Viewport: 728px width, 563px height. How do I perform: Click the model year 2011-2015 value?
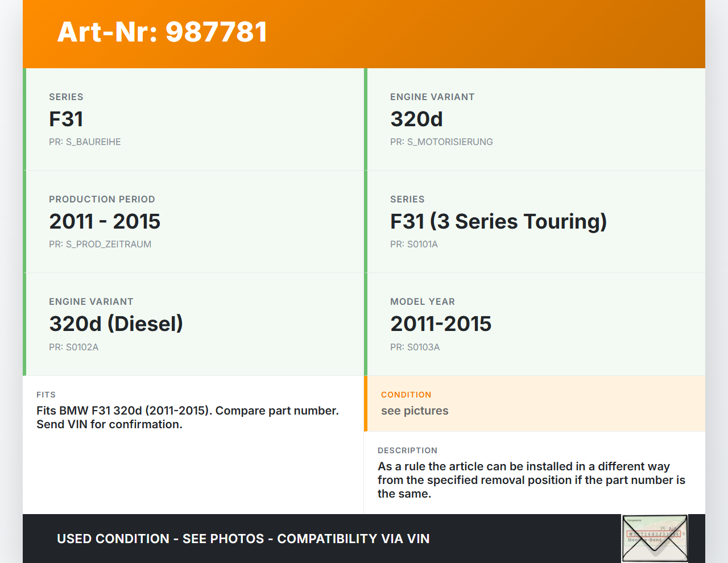[x=441, y=324]
